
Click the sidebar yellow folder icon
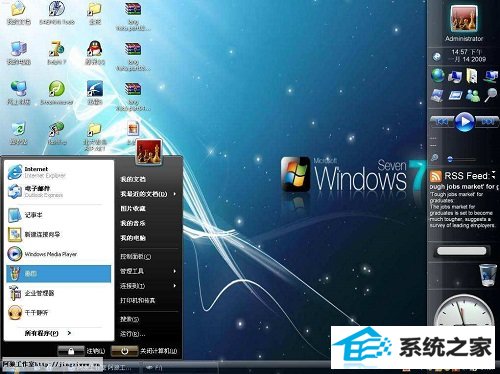[x=472, y=76]
